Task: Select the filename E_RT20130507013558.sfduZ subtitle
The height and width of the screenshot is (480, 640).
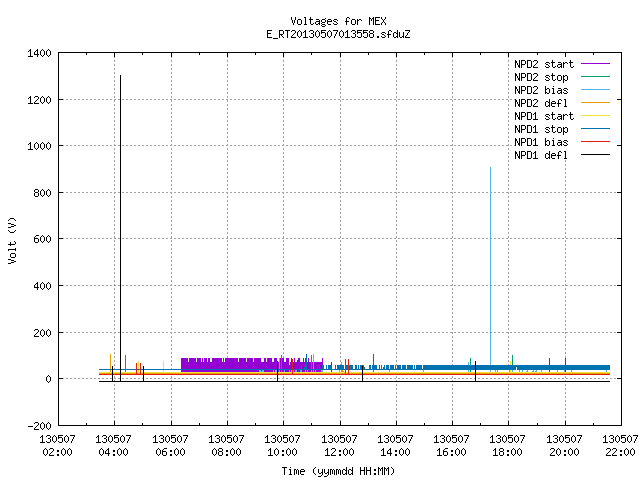Action: coord(338,34)
